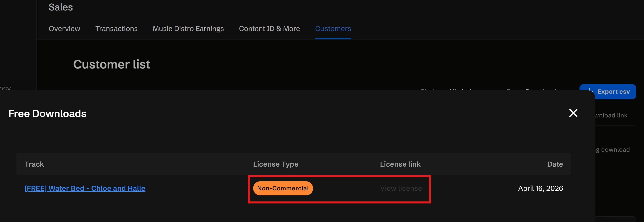Viewport: 644px width, 222px height.
Task: Open the Water Bed - Chloe and Halle track link
Action: (x=85, y=188)
